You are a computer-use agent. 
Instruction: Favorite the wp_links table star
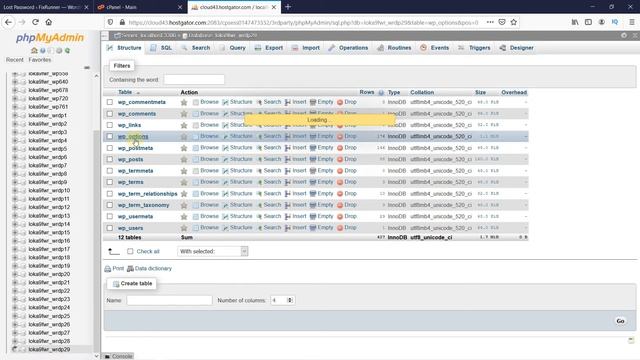pyautogui.click(x=184, y=125)
